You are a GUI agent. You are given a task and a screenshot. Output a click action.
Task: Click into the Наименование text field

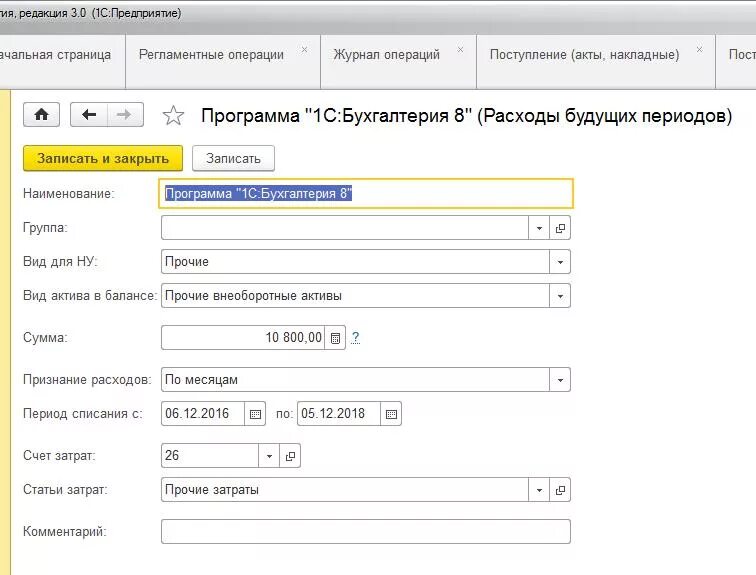(366, 193)
